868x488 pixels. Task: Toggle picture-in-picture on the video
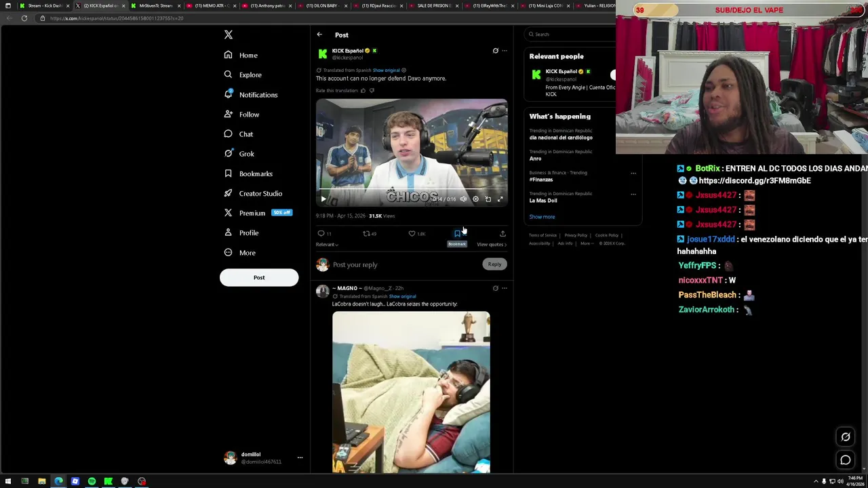pyautogui.click(x=488, y=199)
